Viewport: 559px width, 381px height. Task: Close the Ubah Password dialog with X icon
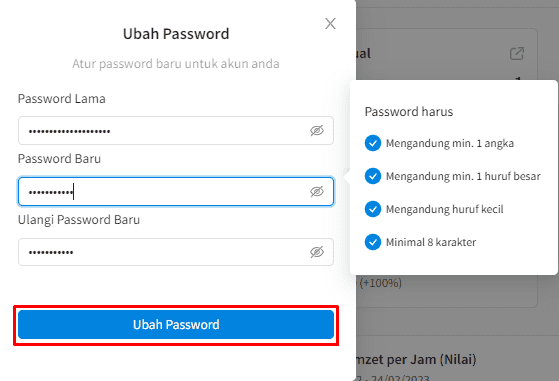[330, 24]
